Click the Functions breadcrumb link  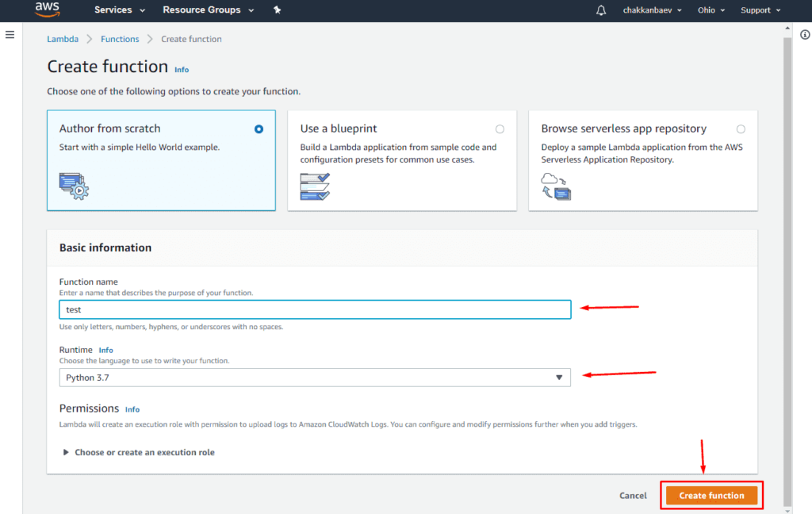point(120,39)
